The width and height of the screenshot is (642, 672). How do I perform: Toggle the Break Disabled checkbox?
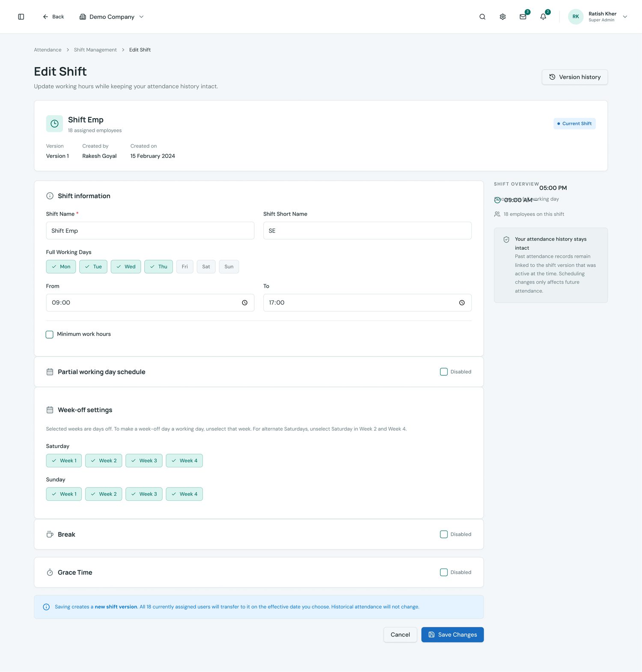pyautogui.click(x=444, y=534)
